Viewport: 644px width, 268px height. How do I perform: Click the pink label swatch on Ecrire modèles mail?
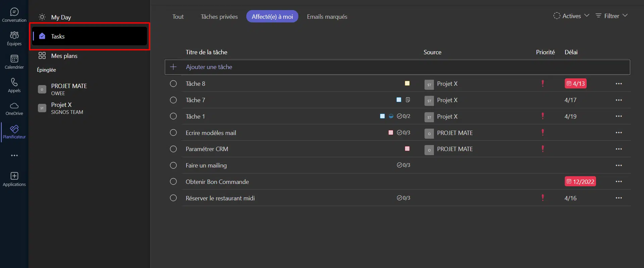pos(391,133)
